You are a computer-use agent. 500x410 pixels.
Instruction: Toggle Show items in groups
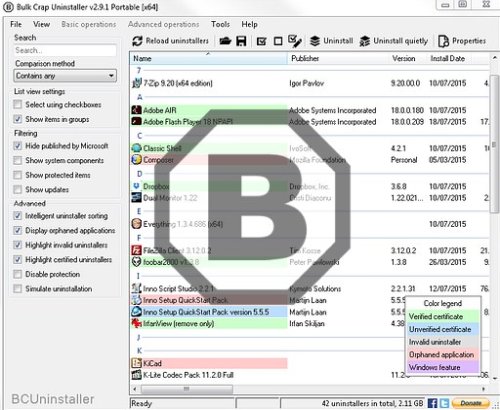(x=17, y=119)
